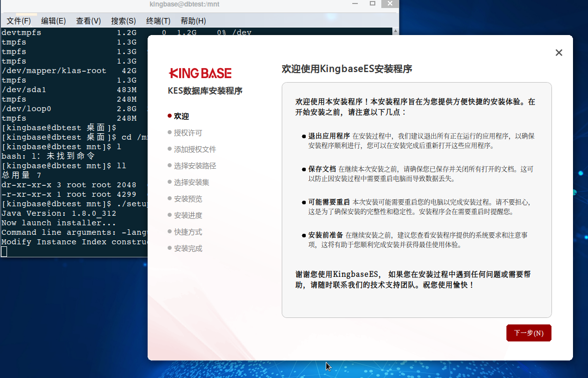Screen dimensions: 588x378
Task: Close the kingbase@dbtest terminal window
Action: [390, 4]
